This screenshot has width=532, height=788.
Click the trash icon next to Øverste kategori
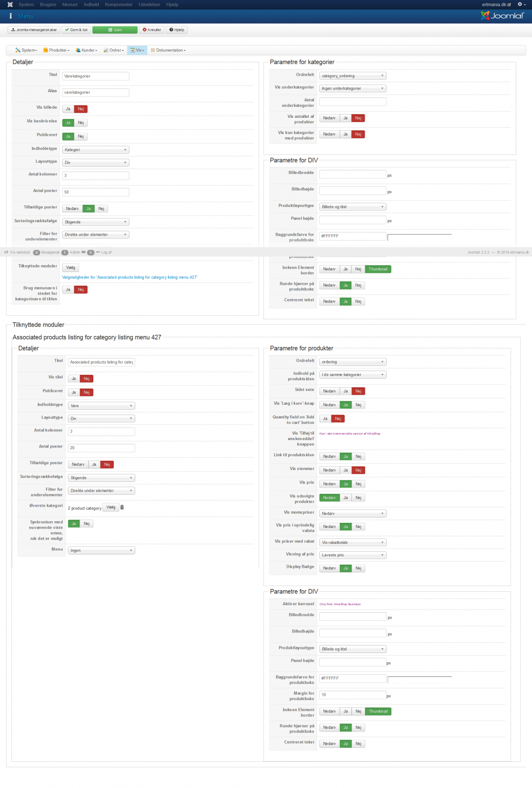pyautogui.click(x=122, y=507)
